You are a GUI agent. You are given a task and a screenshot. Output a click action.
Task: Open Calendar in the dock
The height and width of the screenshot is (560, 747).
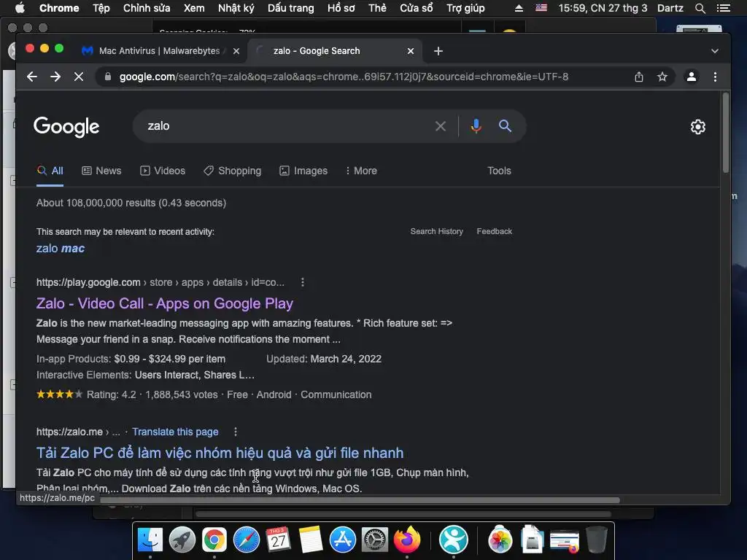(278, 540)
